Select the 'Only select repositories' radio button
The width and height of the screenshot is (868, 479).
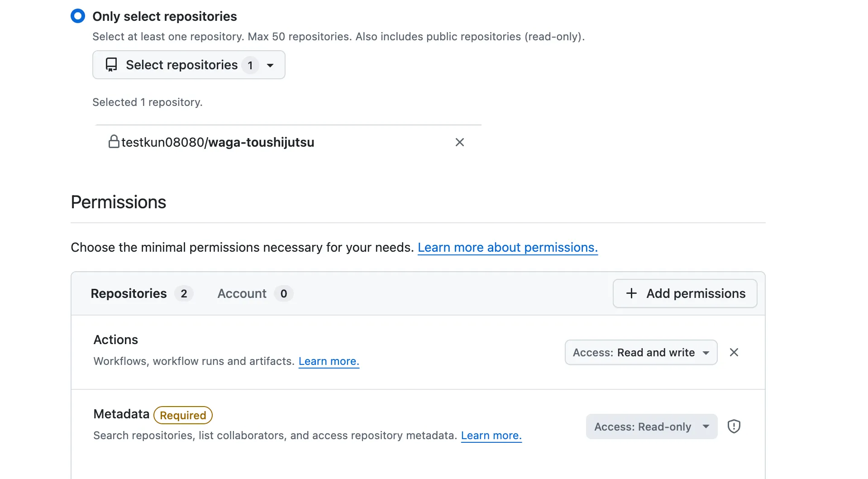pyautogui.click(x=78, y=16)
